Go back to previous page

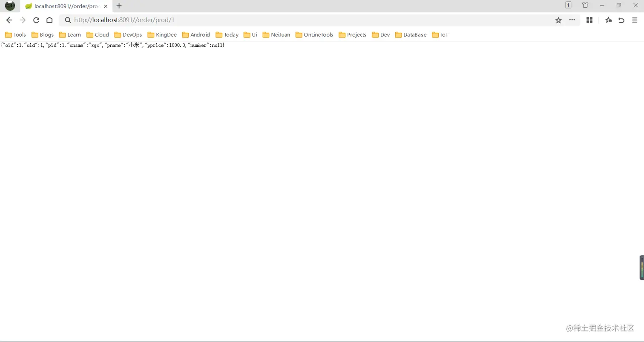click(9, 20)
